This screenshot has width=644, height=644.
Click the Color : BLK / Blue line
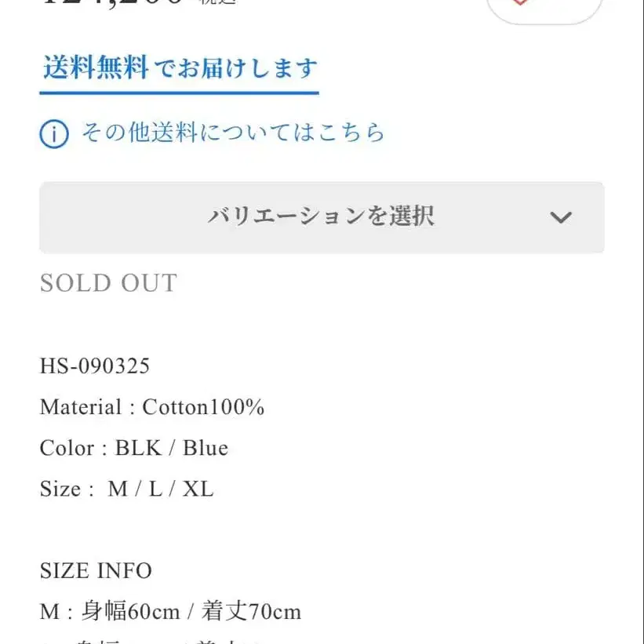pyautogui.click(x=134, y=448)
